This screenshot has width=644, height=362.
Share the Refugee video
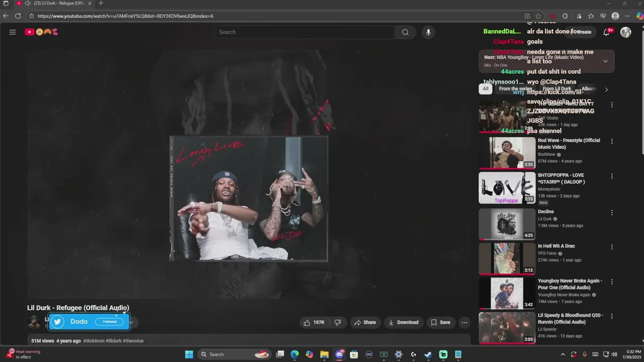pos(365,322)
